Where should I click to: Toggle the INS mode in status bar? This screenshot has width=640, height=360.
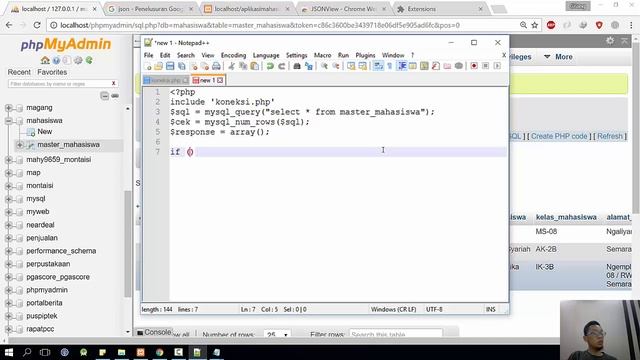490,309
